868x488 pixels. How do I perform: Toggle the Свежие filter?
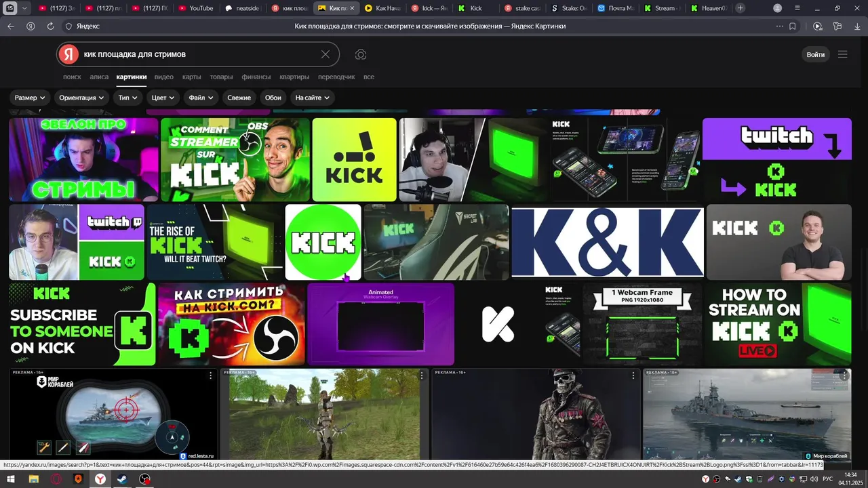[239, 98]
